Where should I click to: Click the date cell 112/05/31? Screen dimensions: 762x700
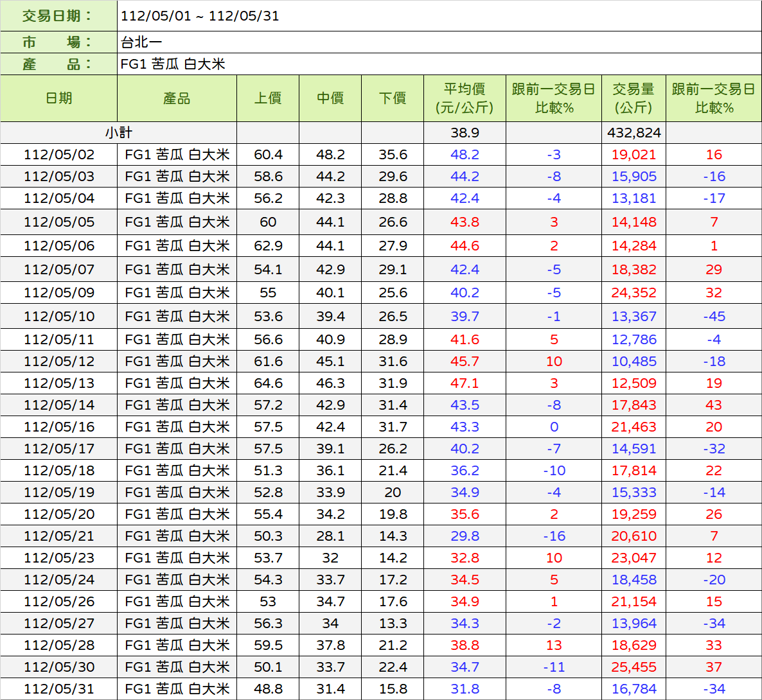tap(59, 689)
